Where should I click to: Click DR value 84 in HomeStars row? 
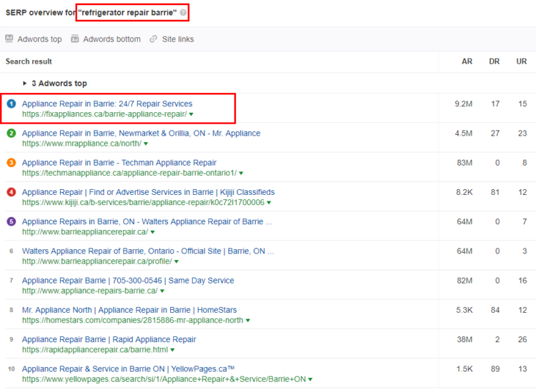[495, 310]
